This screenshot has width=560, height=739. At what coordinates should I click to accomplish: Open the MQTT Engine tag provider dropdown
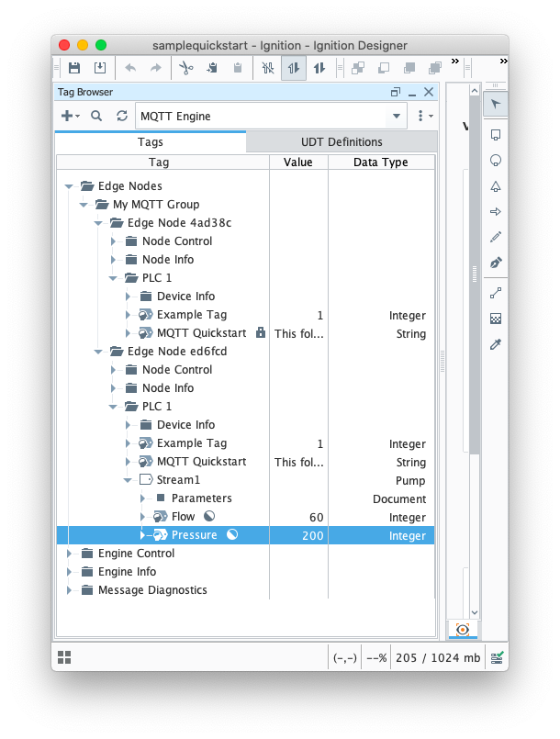pyautogui.click(x=397, y=116)
